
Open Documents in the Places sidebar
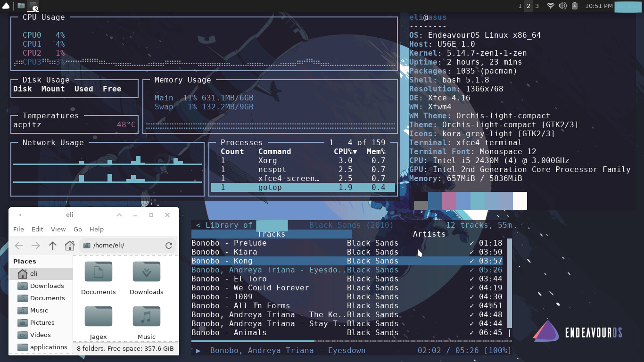(41, 298)
